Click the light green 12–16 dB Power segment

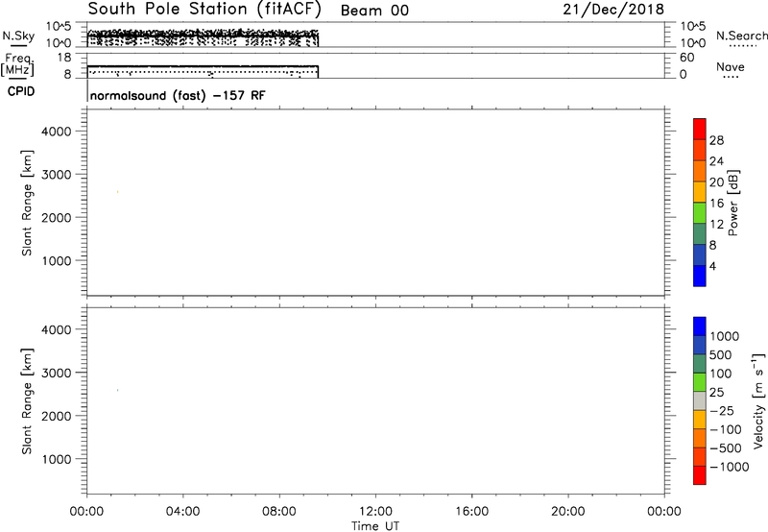700,213
